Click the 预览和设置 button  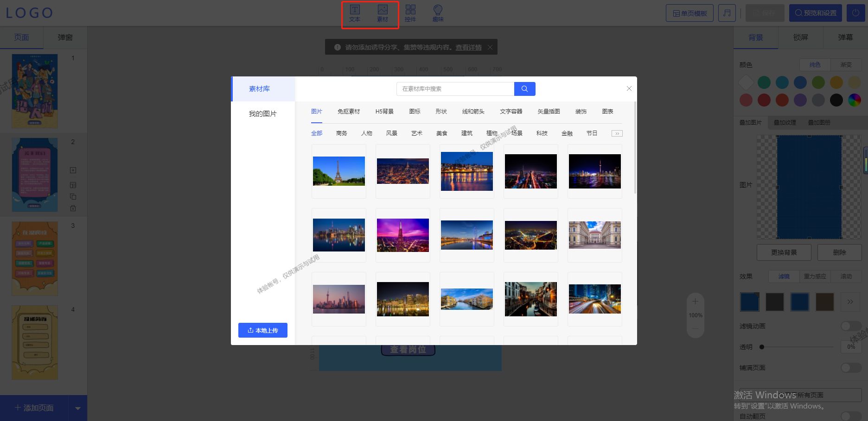pyautogui.click(x=816, y=13)
